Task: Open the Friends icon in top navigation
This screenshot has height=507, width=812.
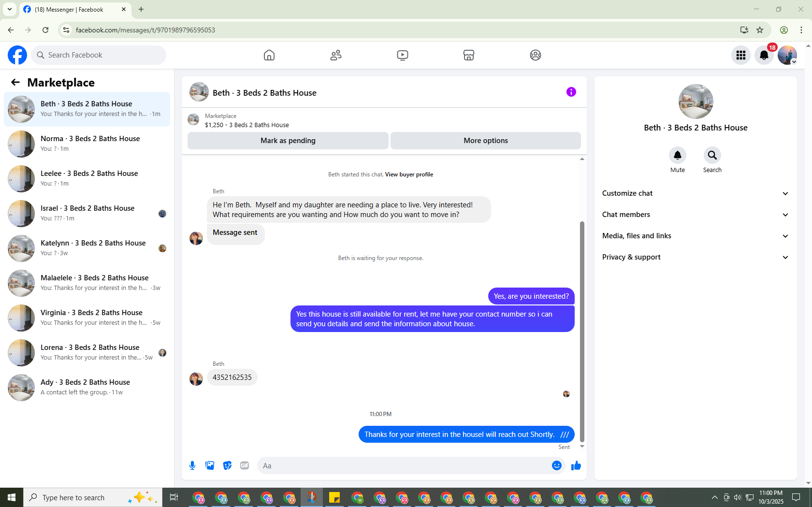Action: 336,55
